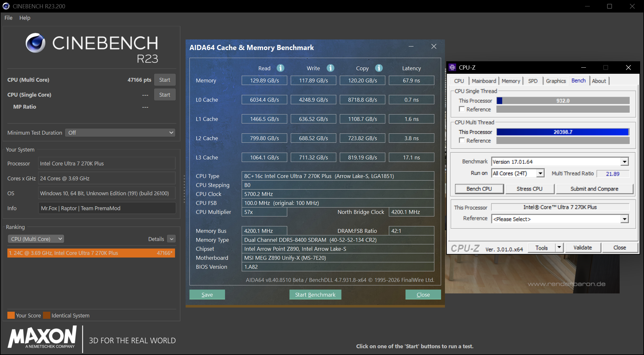Minimize the AIDA64 benchmark window
Image resolution: width=644 pixels, height=355 pixels.
tap(411, 46)
